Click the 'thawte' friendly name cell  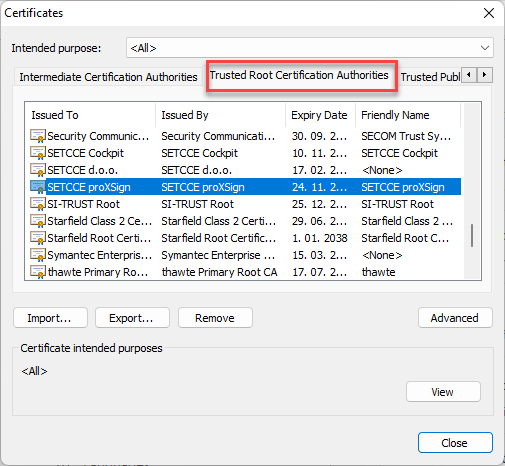tap(378, 272)
